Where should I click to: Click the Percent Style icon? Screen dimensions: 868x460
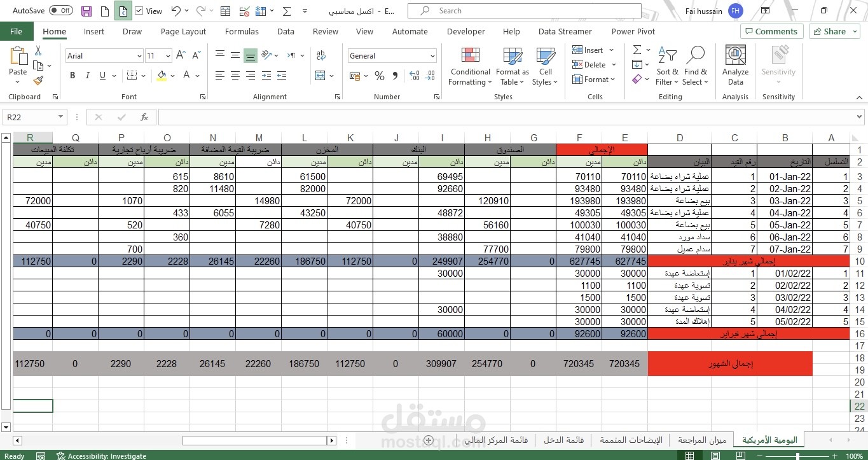380,76
